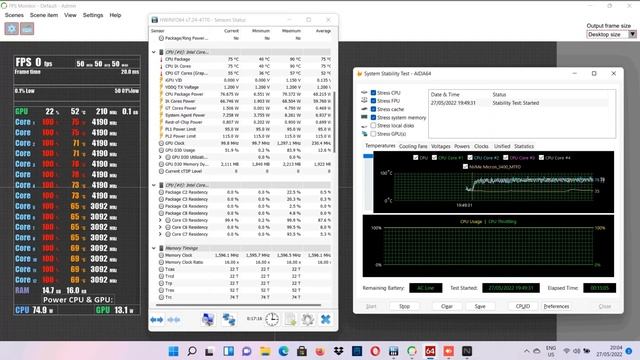Screen dimensions: 640x360
Task: Open Dropbox from the taskbar
Action: (x=338, y=351)
